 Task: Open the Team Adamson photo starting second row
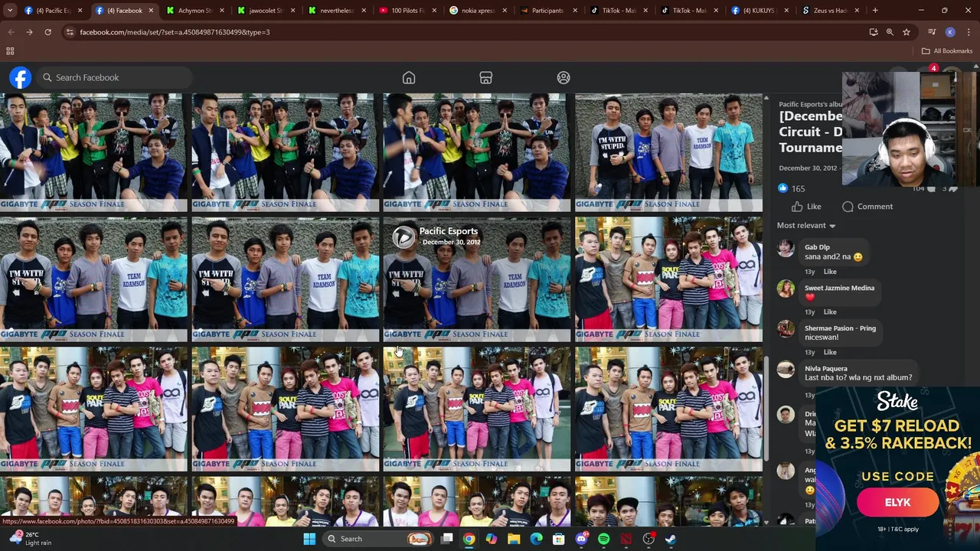tap(93, 279)
